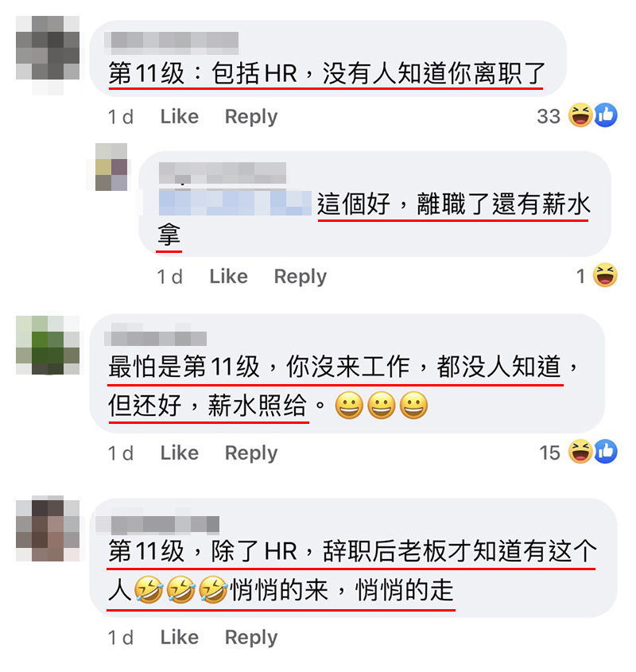The height and width of the screenshot is (672, 636).
Task: Click the thumbs-up reaction beside count 15
Action: point(605,452)
